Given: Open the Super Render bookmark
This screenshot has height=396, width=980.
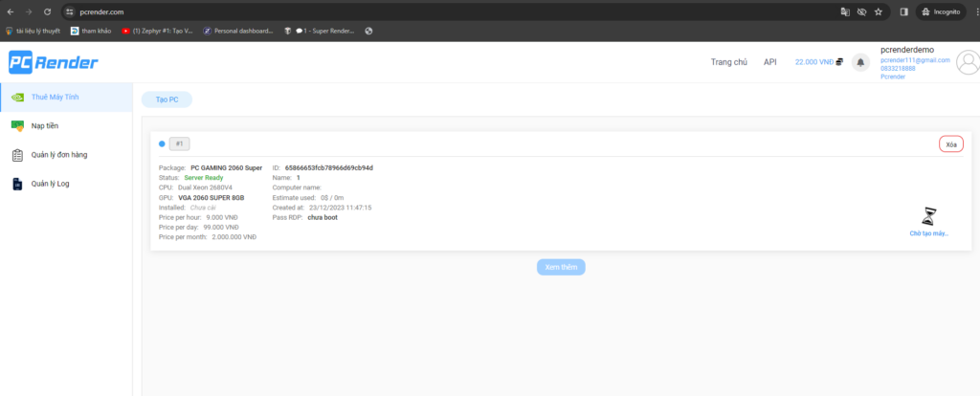Looking at the screenshot, I should tap(320, 31).
